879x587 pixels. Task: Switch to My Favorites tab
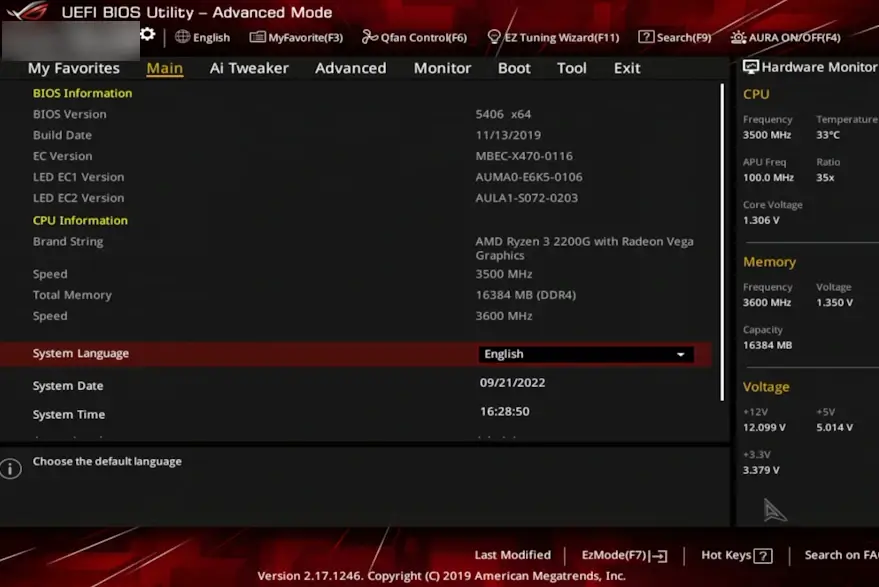[74, 68]
